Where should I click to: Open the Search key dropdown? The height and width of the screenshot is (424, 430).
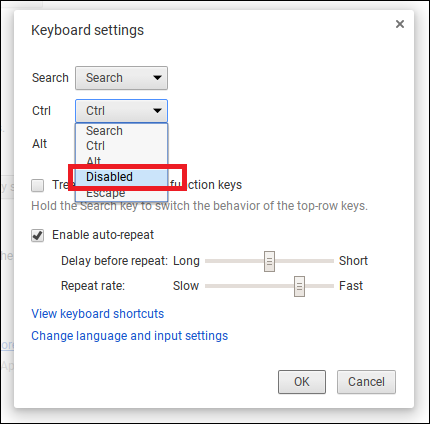click(121, 78)
